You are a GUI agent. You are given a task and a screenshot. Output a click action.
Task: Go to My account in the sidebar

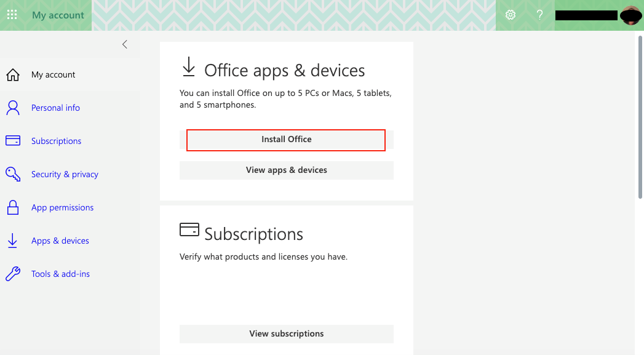(x=54, y=75)
